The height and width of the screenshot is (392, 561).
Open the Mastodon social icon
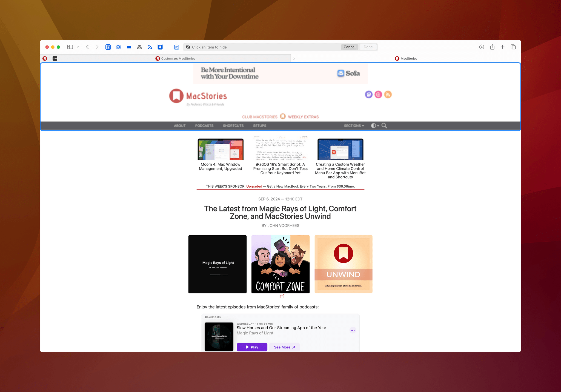coord(369,95)
